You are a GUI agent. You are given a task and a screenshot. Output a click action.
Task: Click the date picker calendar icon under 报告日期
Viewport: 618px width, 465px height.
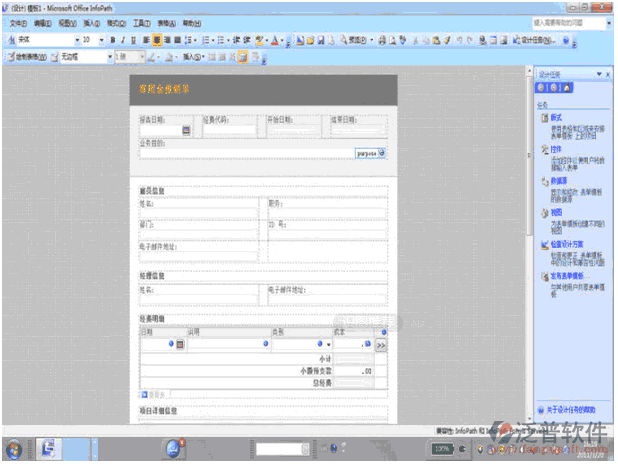pyautogui.click(x=186, y=130)
